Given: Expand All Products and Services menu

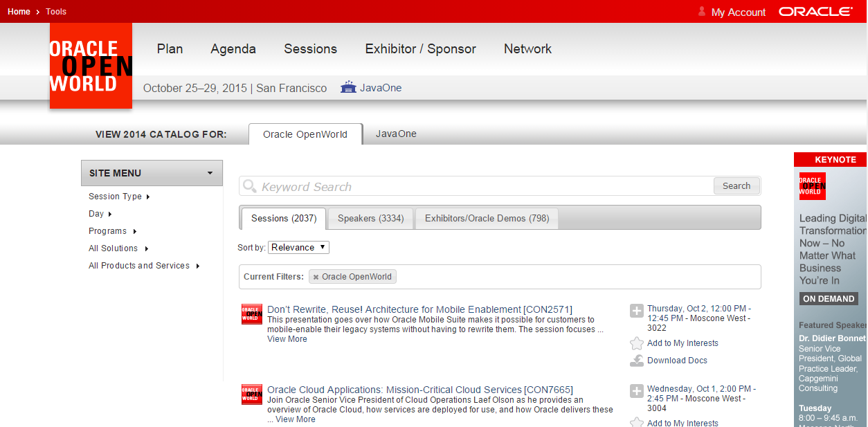Looking at the screenshot, I should click(x=144, y=266).
